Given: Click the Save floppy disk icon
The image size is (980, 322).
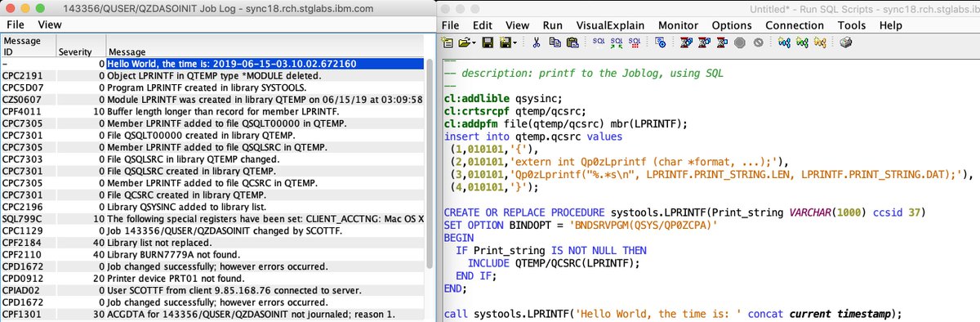Looking at the screenshot, I should pos(488,42).
